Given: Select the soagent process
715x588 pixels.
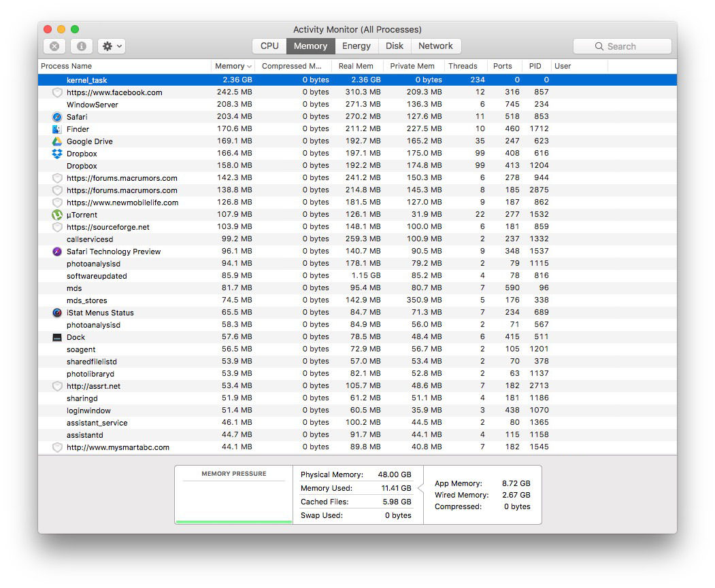Looking at the screenshot, I should 358,349.
